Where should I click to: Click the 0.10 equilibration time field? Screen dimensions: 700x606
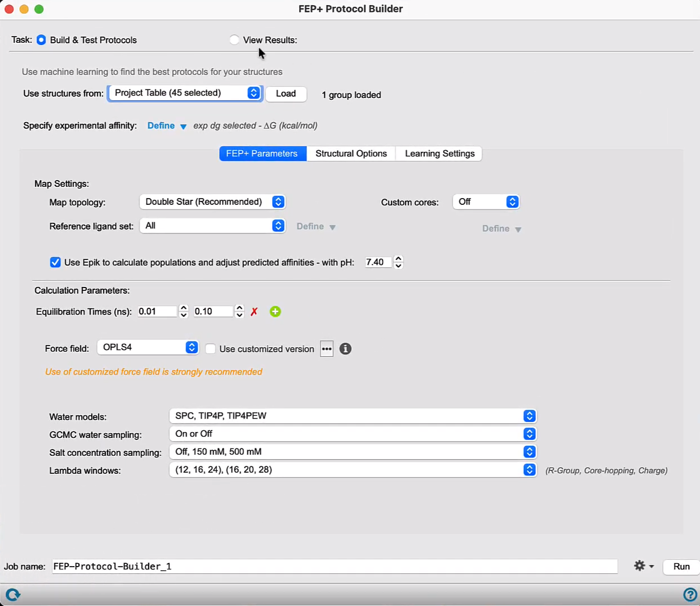[x=213, y=312]
